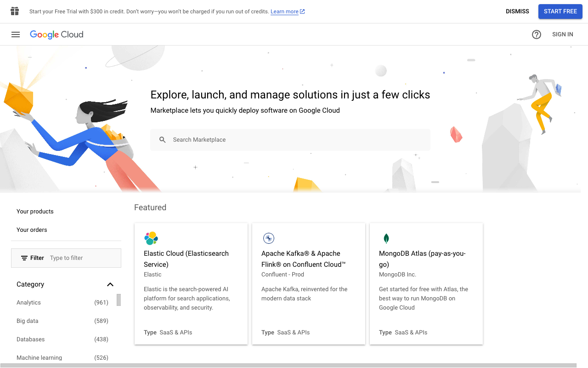Image resolution: width=588 pixels, height=368 pixels.
Task: Click the gift icon in the banner
Action: [x=15, y=11]
